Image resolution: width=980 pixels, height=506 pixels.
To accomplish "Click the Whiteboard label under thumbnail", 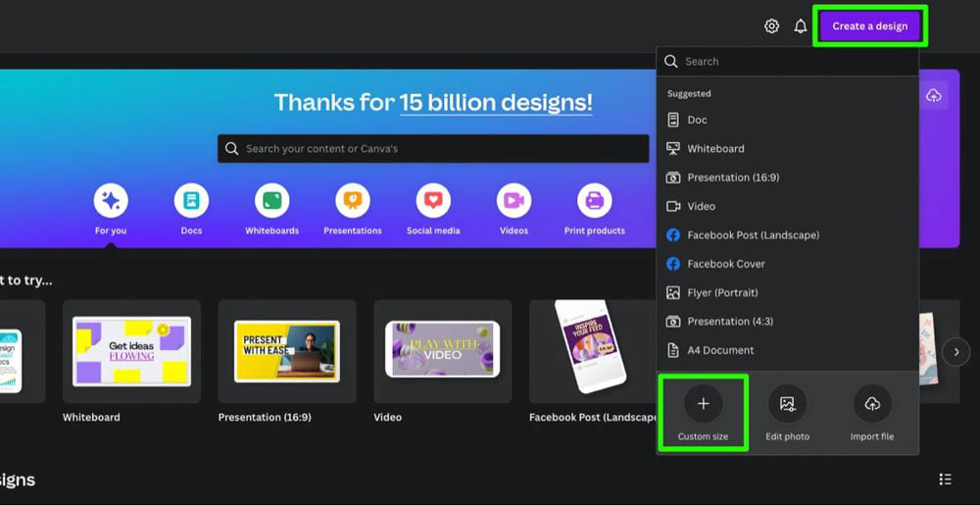I will tap(91, 417).
